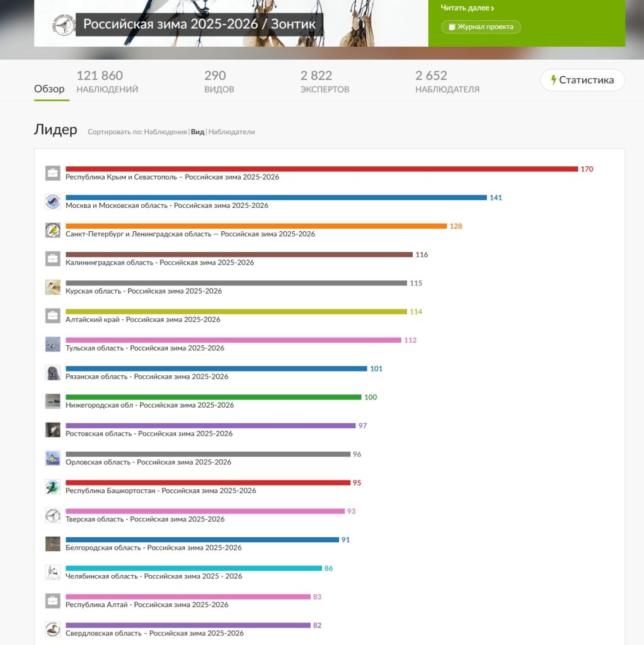Expand the Читать далее link
644x645 pixels.
click(467, 8)
